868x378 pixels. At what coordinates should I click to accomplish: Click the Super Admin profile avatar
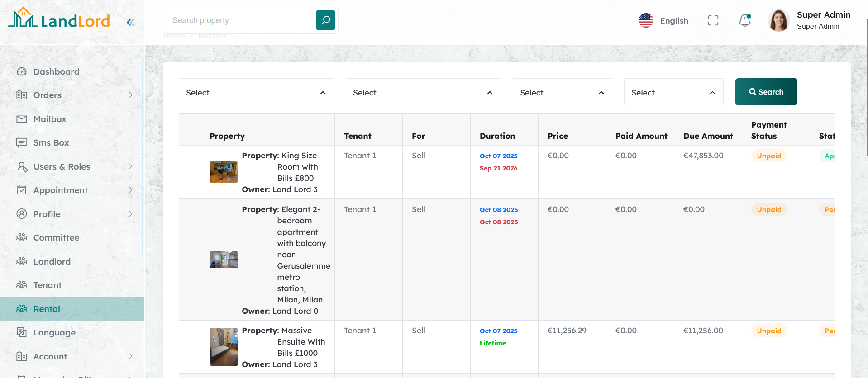[778, 21]
